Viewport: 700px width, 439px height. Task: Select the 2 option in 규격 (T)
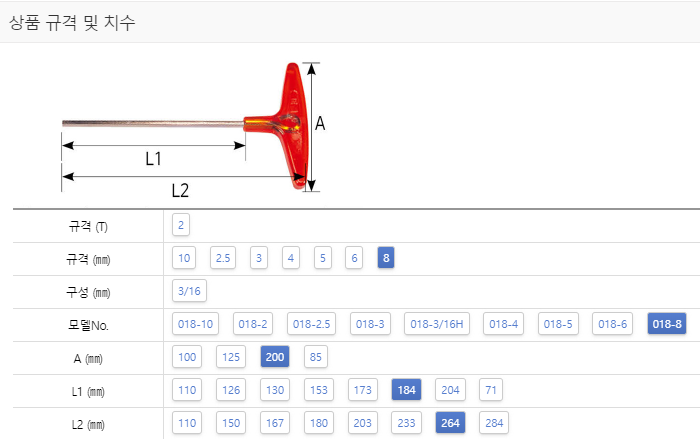[181, 225]
